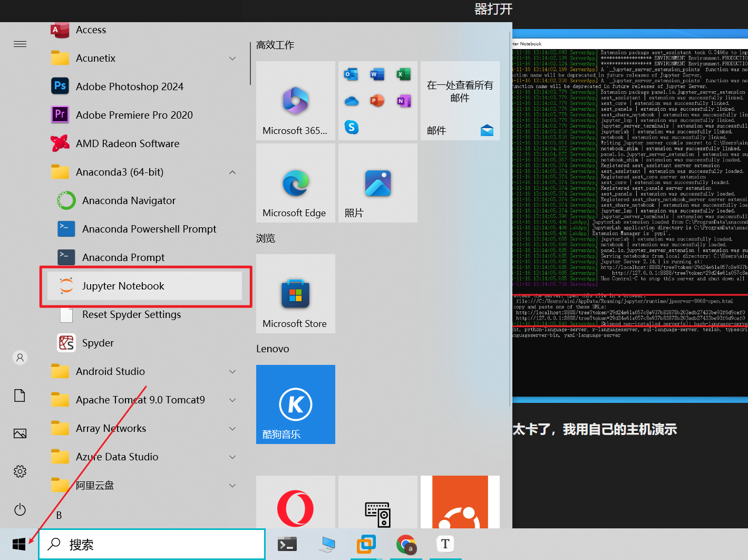Open the Office apps tile folder
This screenshot has width=748, height=560.
[378, 101]
